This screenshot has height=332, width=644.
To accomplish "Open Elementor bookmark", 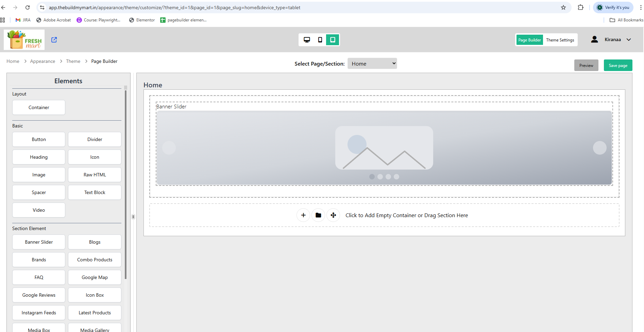I will tap(142, 20).
